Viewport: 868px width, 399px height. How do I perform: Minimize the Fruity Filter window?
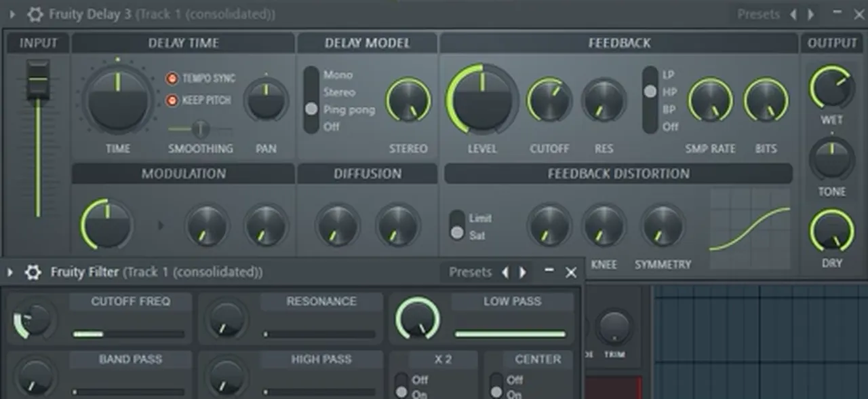click(549, 271)
